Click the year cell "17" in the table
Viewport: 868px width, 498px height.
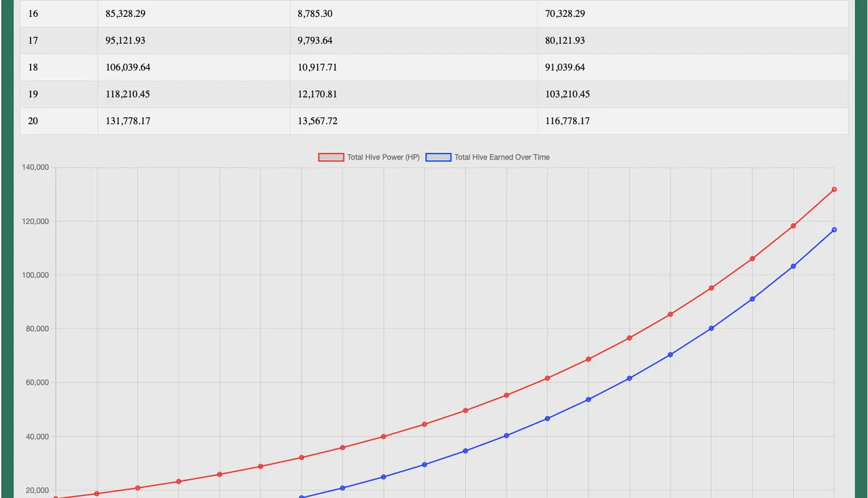pos(59,41)
